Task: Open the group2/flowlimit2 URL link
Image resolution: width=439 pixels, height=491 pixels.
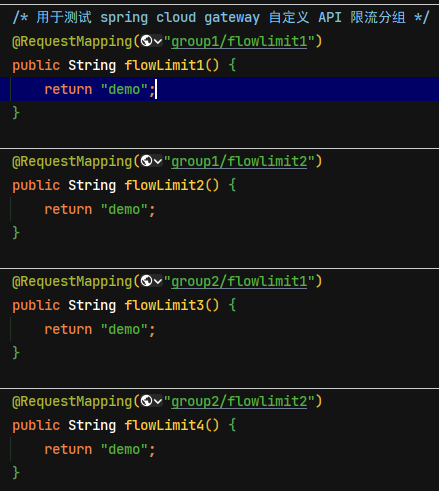Action: pyautogui.click(x=239, y=402)
